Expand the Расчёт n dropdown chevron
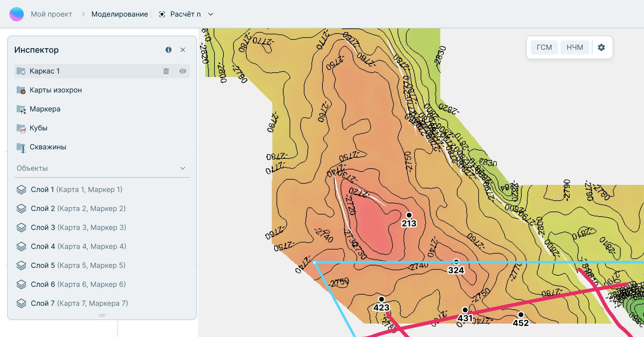Screen dimensions: 644x337 (211, 14)
